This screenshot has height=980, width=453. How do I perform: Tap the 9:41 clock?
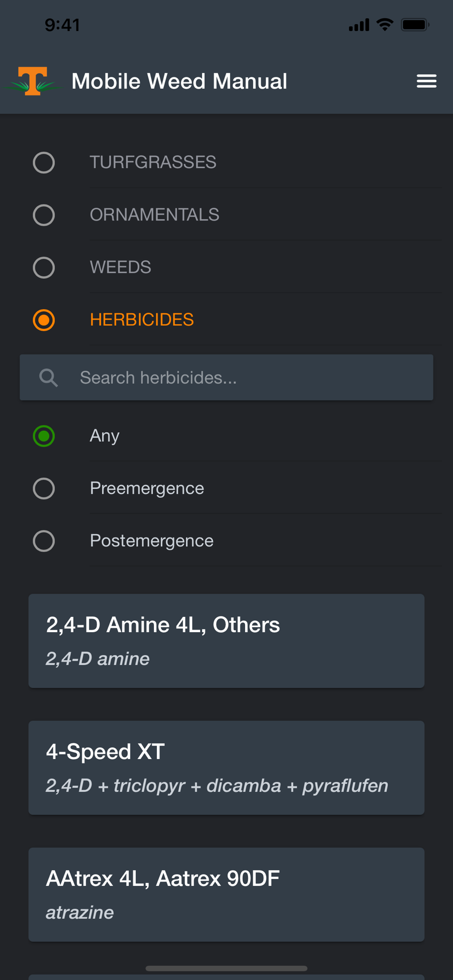pos(62,25)
